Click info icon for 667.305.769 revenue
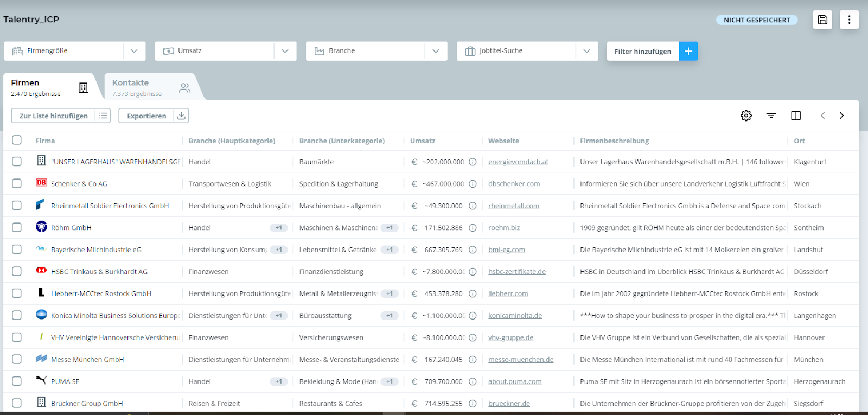The image size is (868, 415). pos(473,250)
